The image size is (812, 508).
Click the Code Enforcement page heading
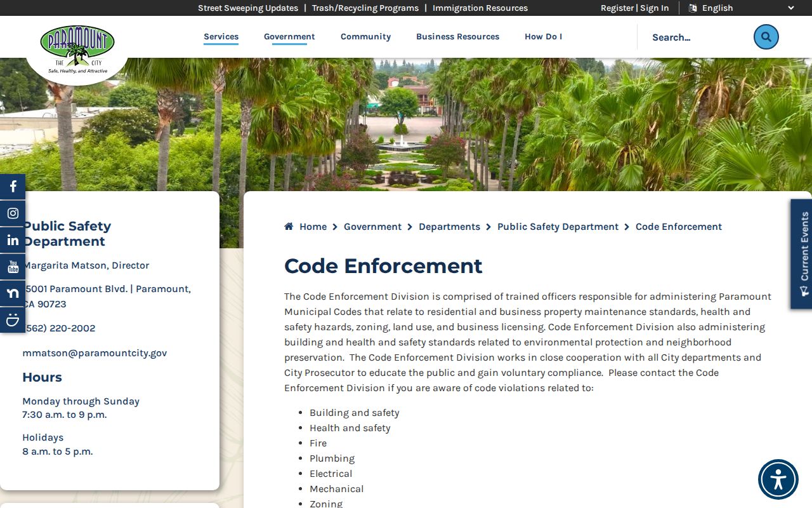pyautogui.click(x=383, y=266)
